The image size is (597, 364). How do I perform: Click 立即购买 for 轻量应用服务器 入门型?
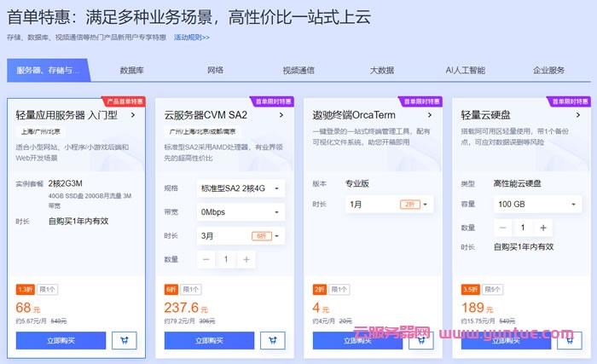tap(61, 340)
